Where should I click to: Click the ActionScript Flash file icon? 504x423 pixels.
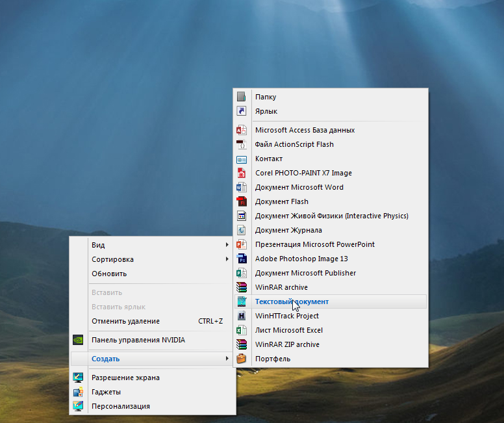242,144
